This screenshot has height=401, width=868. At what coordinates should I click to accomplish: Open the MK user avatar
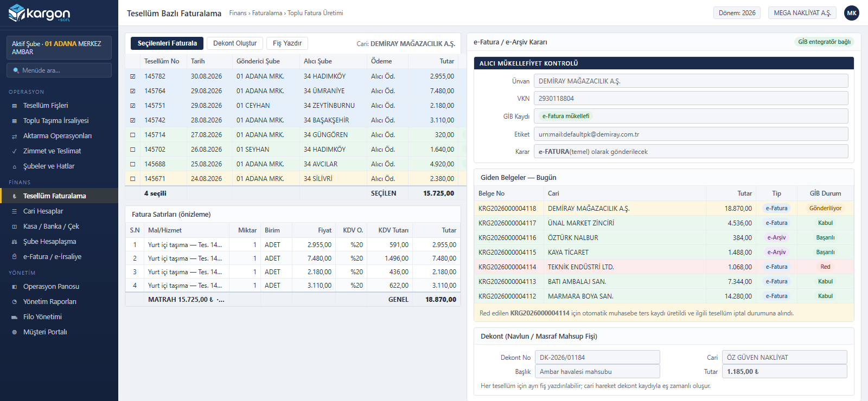[852, 13]
